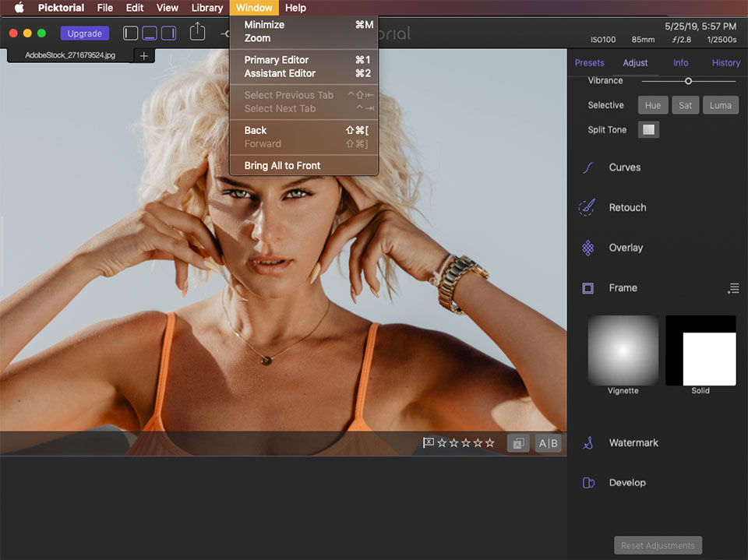Open the Library menu
This screenshot has width=748, height=560.
tap(207, 8)
